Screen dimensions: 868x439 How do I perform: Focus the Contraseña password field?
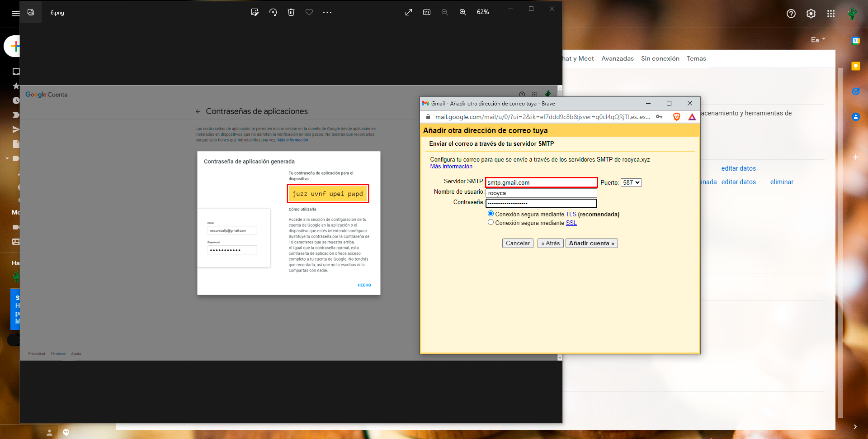tap(542, 203)
